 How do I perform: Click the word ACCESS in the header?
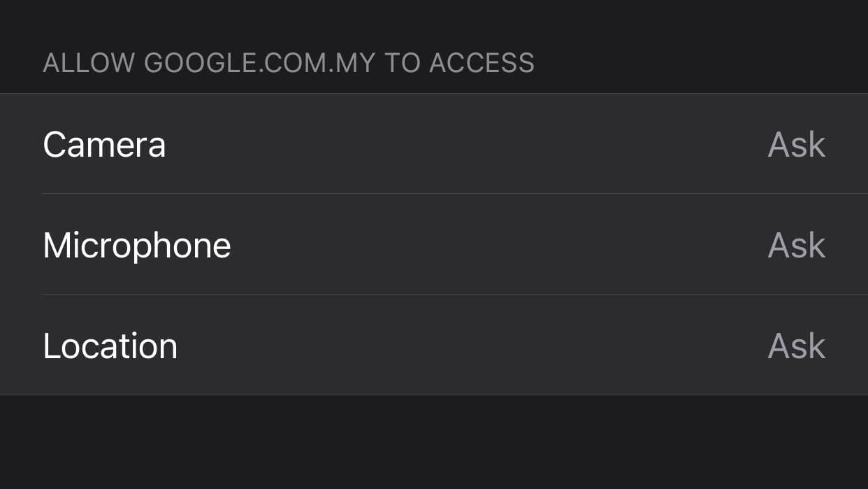point(482,63)
